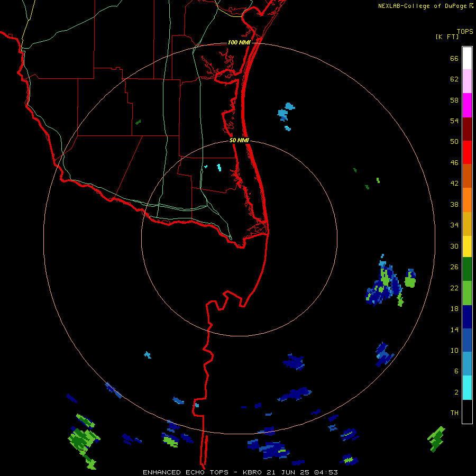Click the 34 value on the scale
The width and height of the screenshot is (476, 476).
point(454,225)
